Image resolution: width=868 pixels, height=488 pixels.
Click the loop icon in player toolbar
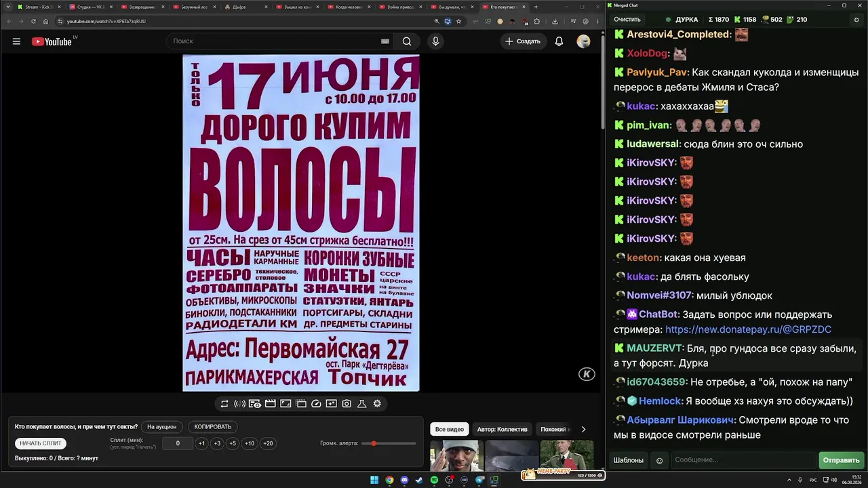click(224, 403)
